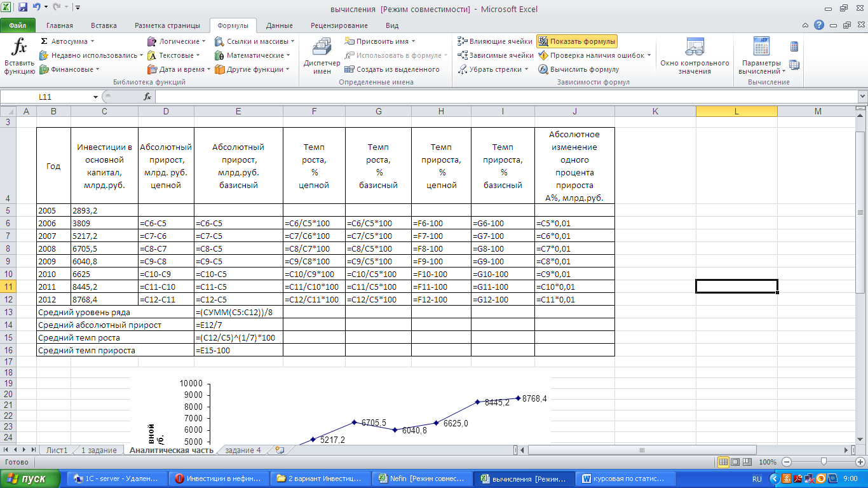
Task: Open Recently Used functions list
Action: [x=92, y=55]
